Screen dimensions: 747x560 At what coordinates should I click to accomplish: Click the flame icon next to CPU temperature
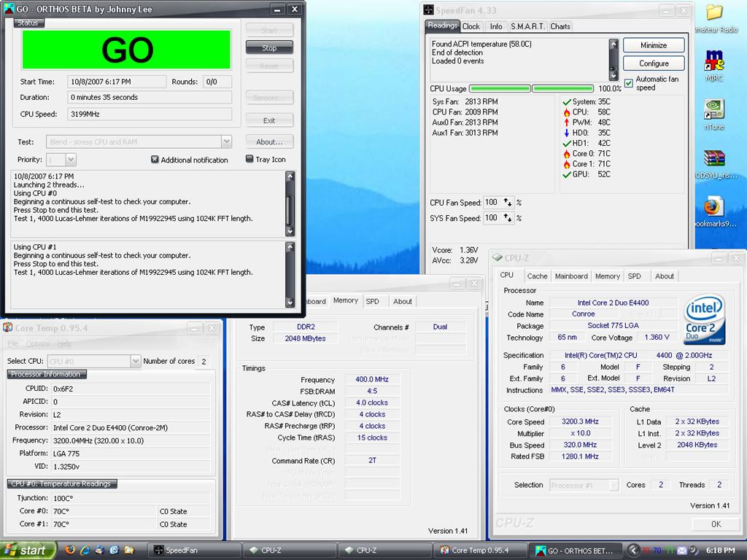coord(566,112)
